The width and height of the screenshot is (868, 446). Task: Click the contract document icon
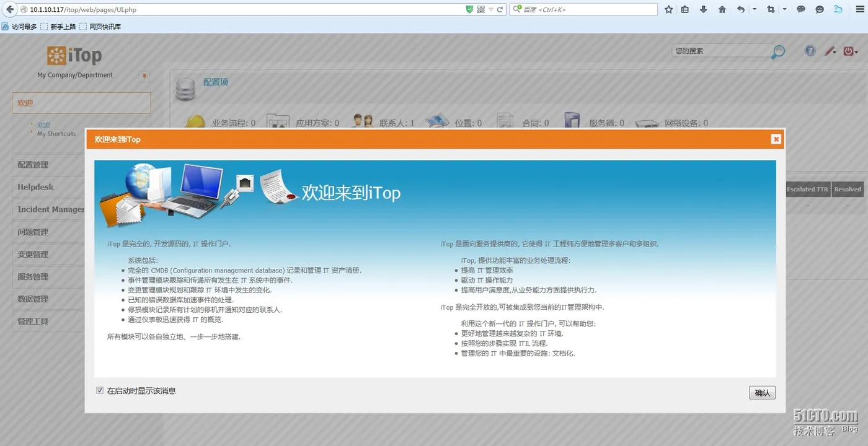(505, 121)
